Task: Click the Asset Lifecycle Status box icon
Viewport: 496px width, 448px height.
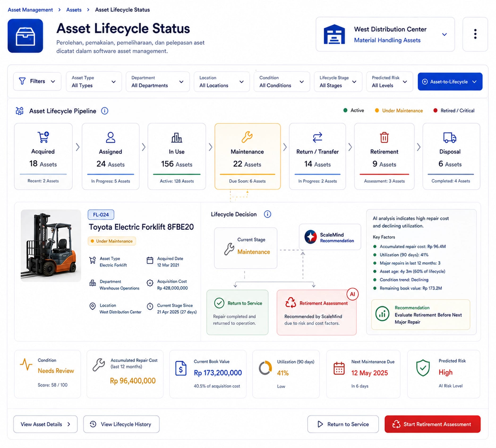Action: tap(25, 36)
